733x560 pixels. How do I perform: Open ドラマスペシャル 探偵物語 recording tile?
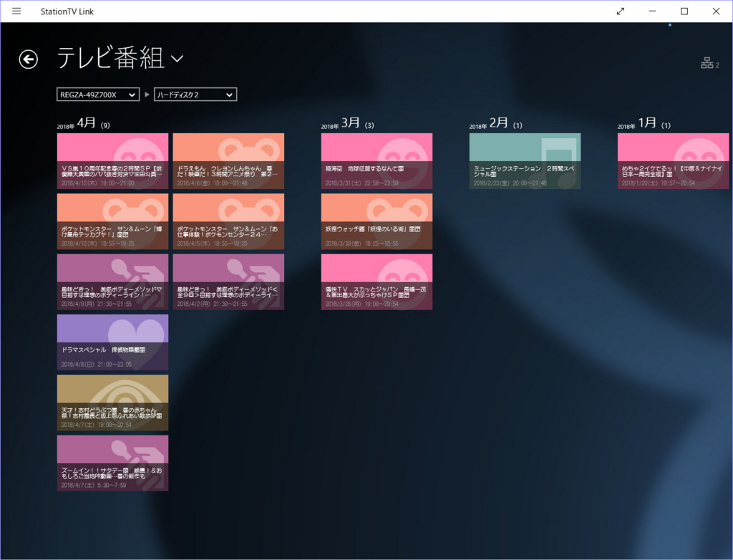click(112, 342)
